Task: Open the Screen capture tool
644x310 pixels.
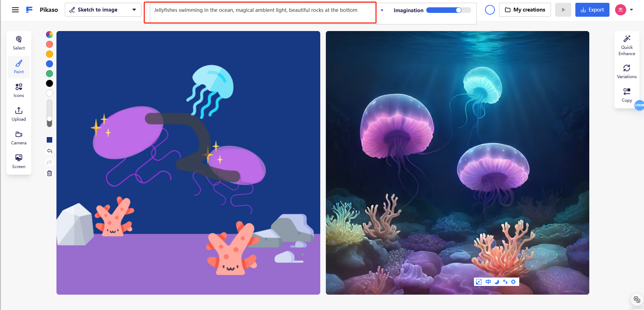Action: (19, 162)
